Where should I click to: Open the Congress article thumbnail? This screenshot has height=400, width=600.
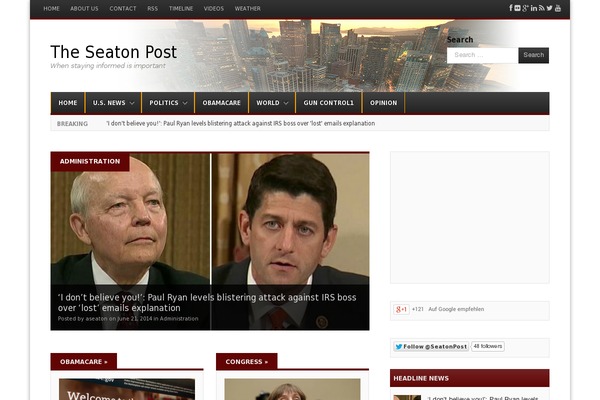click(x=292, y=389)
